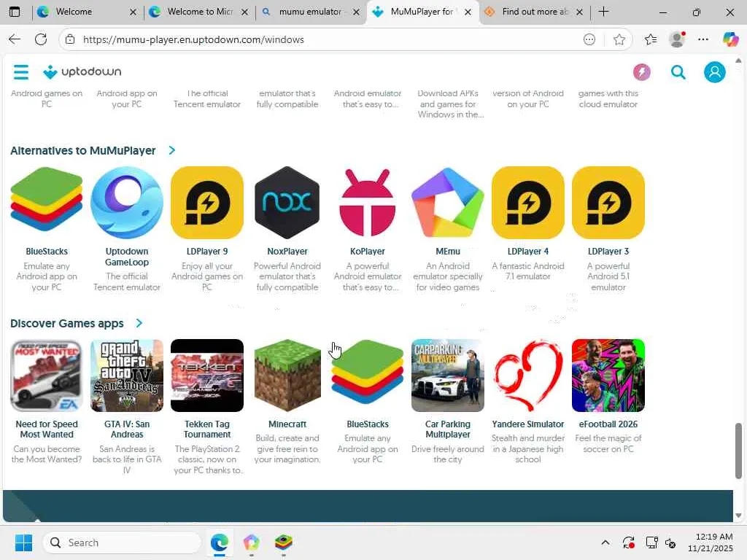Open the pink lightning bolt icon
Viewport: 747px width, 560px height.
pos(642,72)
